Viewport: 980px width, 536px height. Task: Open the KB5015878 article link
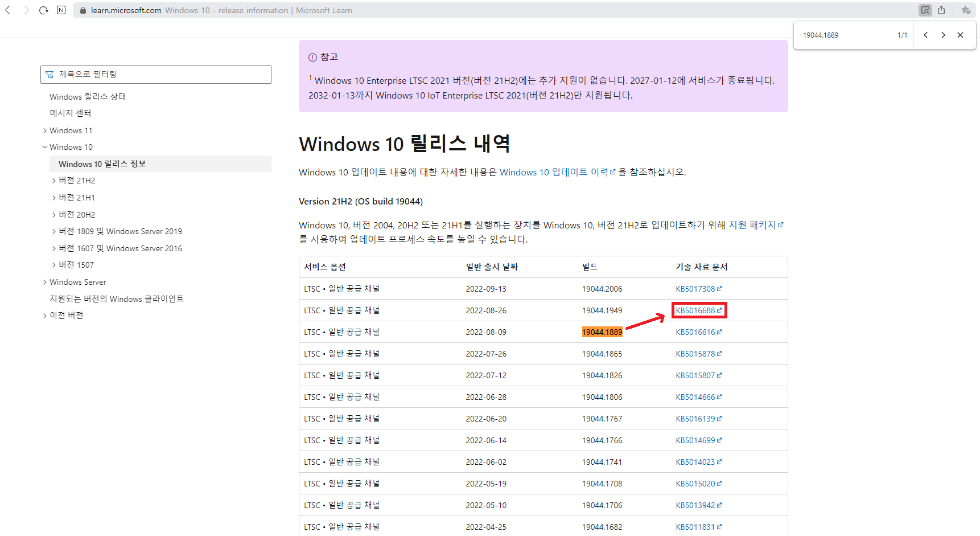pos(698,354)
